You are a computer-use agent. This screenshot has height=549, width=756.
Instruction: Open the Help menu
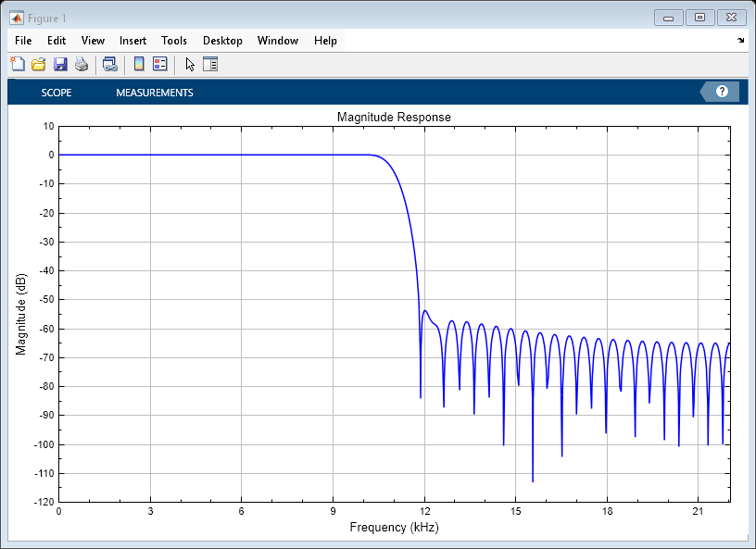pos(325,41)
